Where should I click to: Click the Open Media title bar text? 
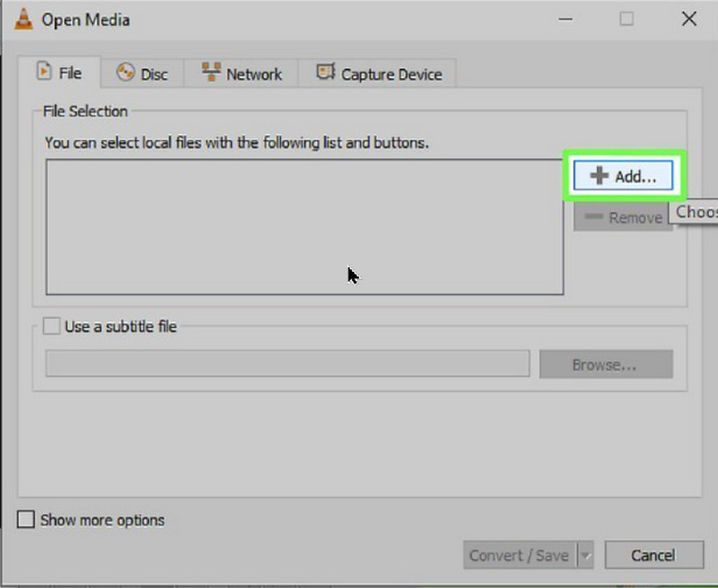[x=87, y=20]
